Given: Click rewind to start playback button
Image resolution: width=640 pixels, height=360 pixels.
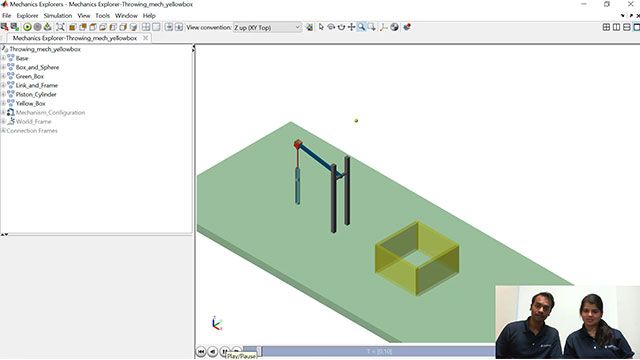Looking at the screenshot, I should click(201, 351).
